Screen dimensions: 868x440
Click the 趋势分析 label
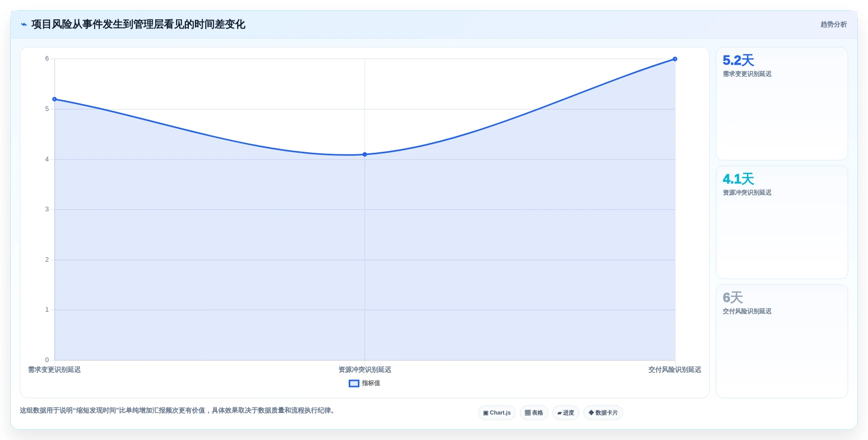pos(833,24)
